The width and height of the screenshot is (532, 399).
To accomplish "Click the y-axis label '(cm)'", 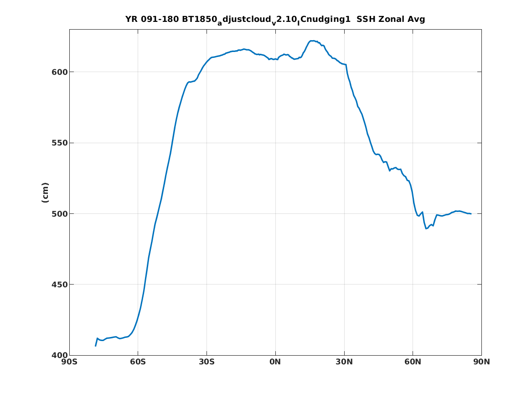I will 45,193.
